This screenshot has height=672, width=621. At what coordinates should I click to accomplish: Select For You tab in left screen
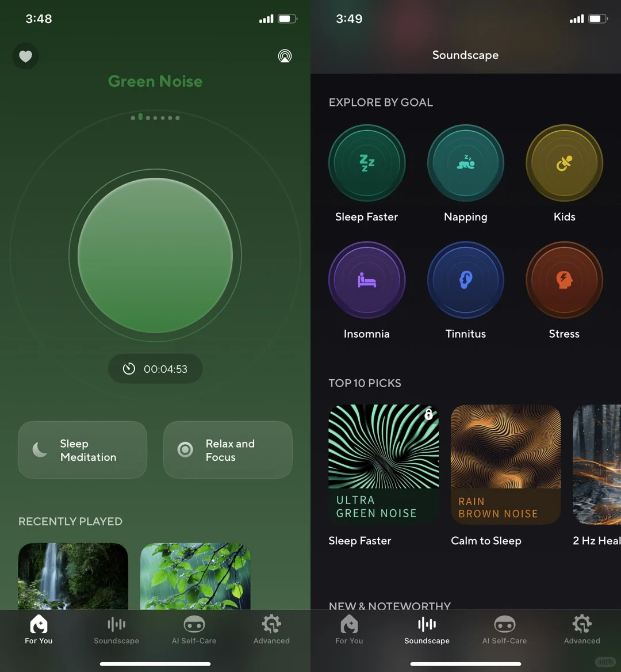tap(39, 629)
